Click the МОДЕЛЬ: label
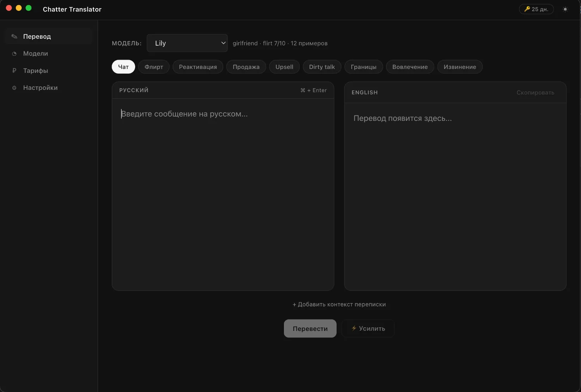This screenshot has height=392, width=581. [127, 43]
